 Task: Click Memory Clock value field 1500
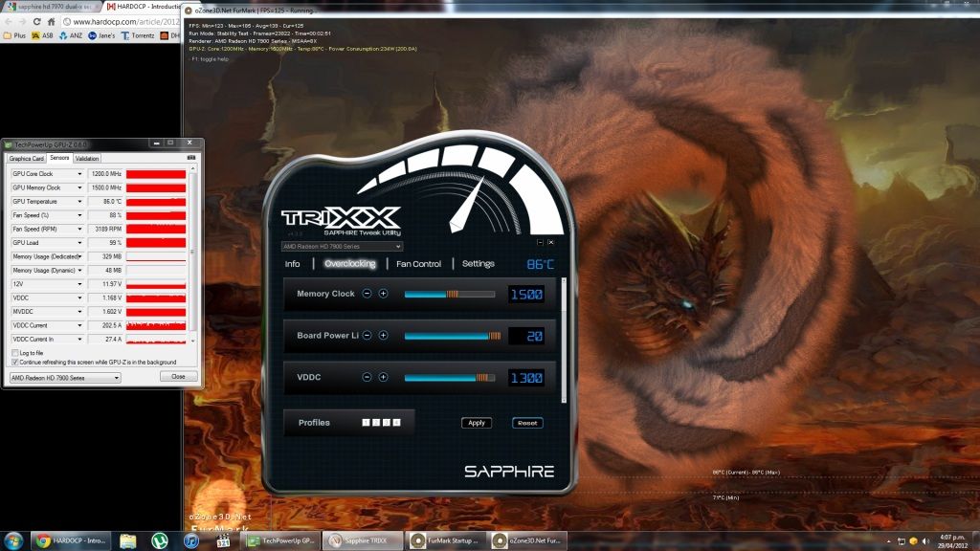tap(526, 295)
